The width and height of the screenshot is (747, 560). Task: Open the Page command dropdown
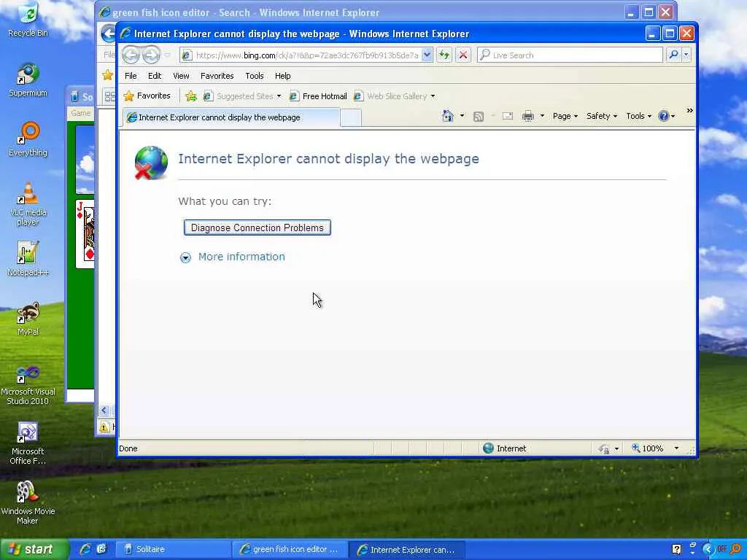tap(565, 116)
